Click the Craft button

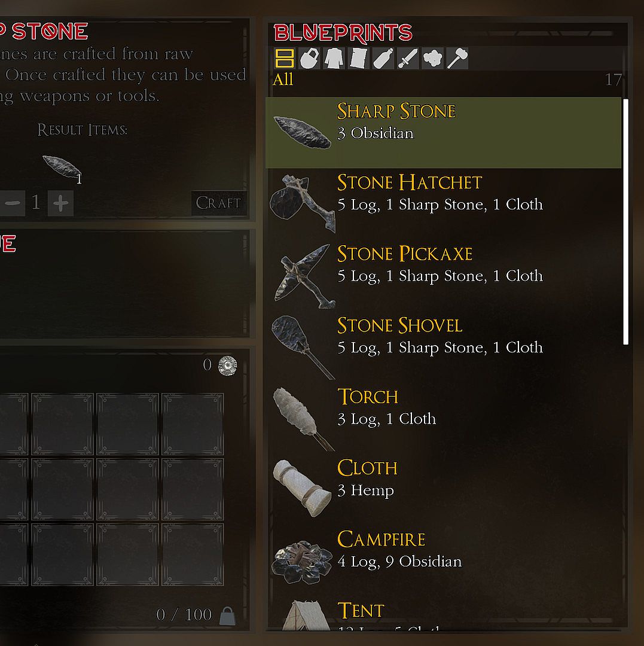219,203
